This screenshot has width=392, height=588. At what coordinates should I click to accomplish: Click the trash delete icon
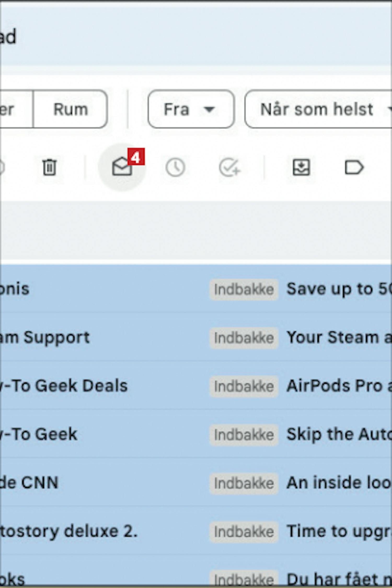(49, 167)
